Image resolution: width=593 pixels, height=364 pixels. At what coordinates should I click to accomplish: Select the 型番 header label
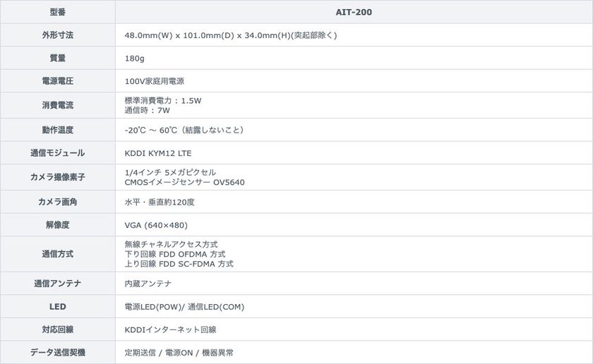(57, 12)
